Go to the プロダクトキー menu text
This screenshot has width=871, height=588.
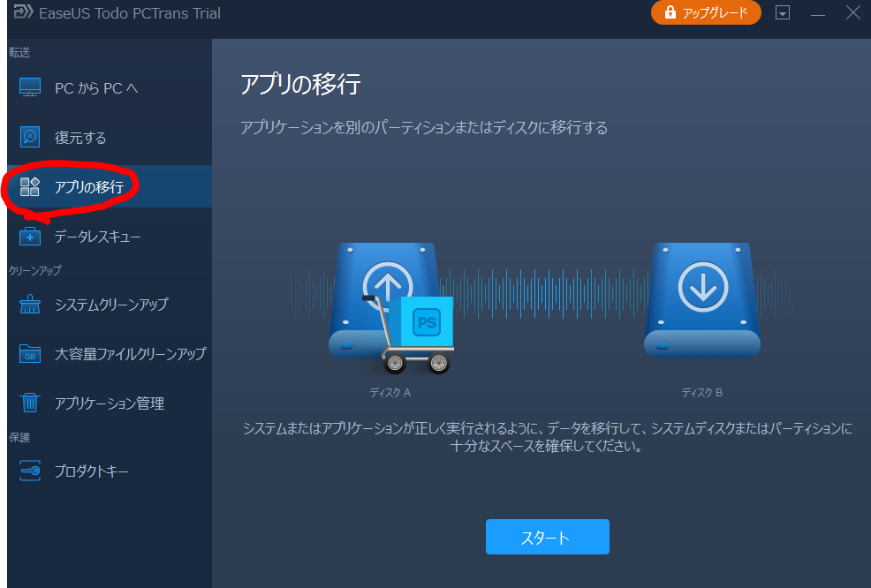tap(92, 471)
